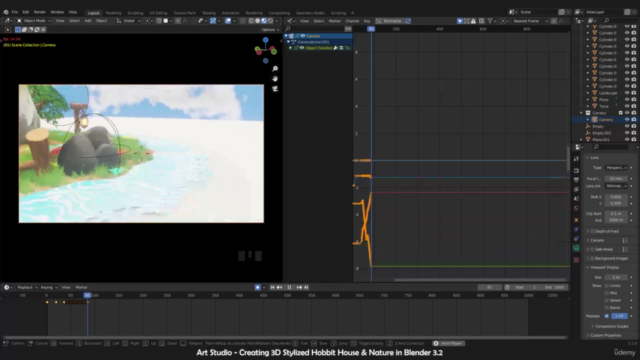The height and width of the screenshot is (360, 640).
Task: Click the pan view hand icon
Action: [x=275, y=78]
